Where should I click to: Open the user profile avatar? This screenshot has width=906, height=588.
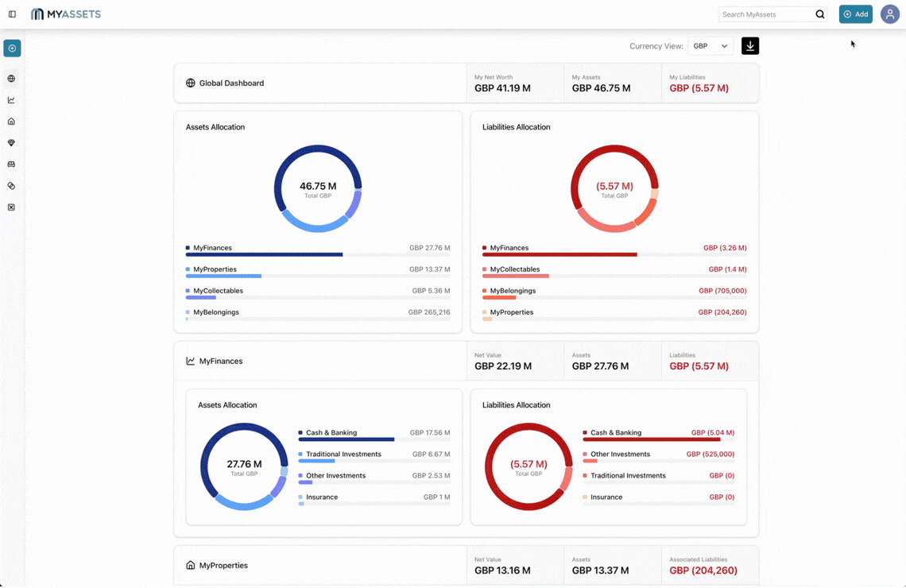(x=889, y=14)
